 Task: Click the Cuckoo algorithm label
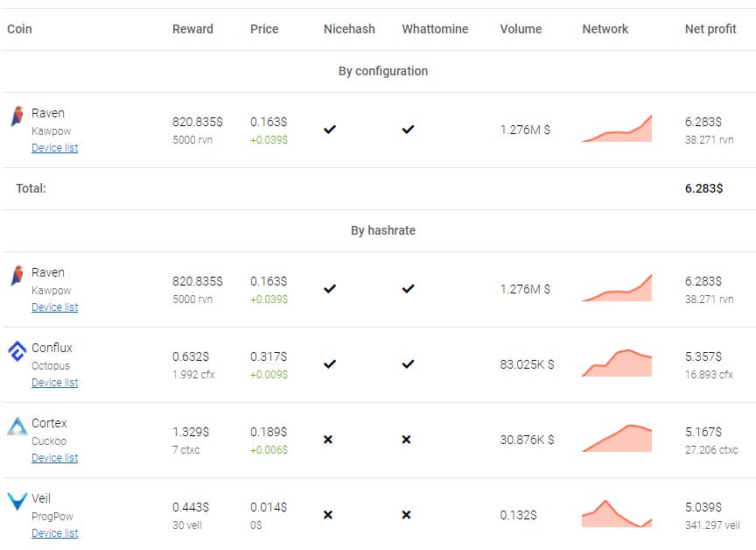tap(49, 441)
